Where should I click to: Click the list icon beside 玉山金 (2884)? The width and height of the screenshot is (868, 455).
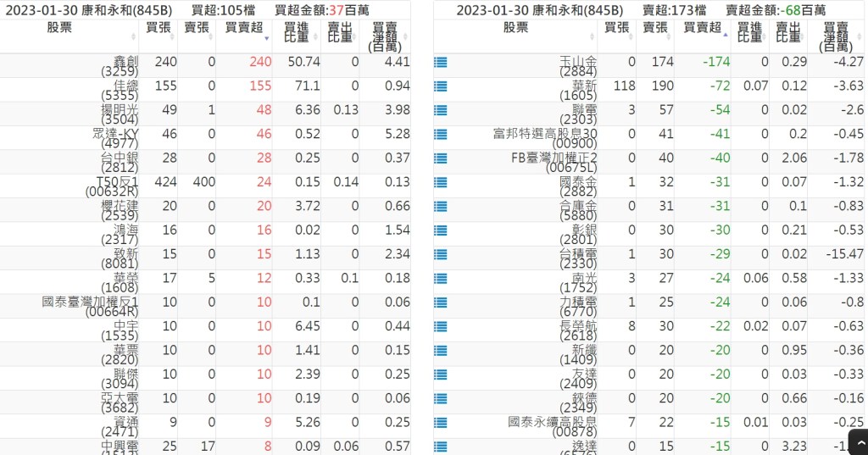coord(440,62)
